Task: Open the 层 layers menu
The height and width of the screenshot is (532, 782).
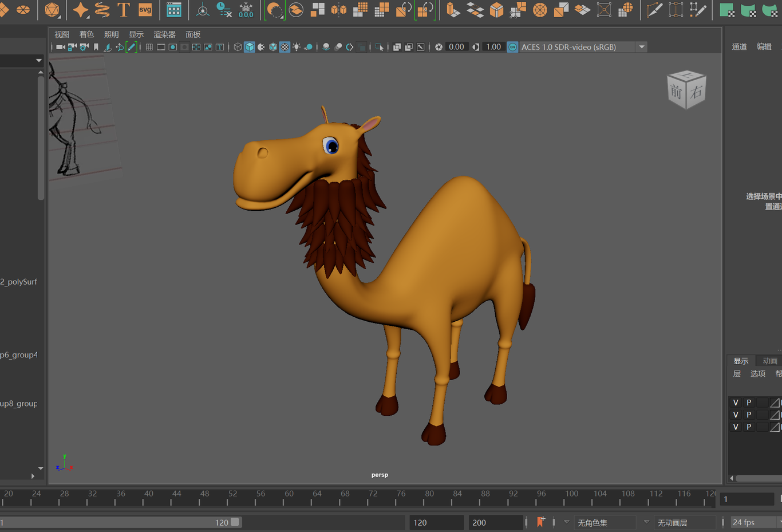Action: [x=737, y=373]
